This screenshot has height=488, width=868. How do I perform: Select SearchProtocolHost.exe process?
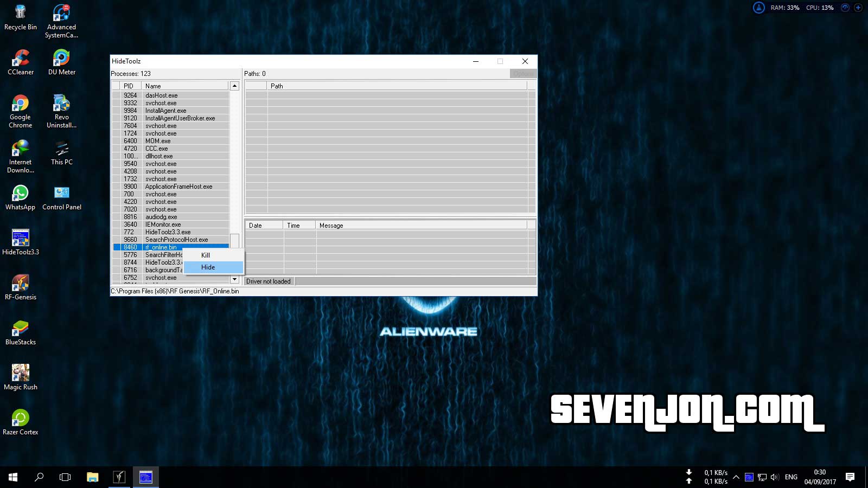(x=171, y=240)
